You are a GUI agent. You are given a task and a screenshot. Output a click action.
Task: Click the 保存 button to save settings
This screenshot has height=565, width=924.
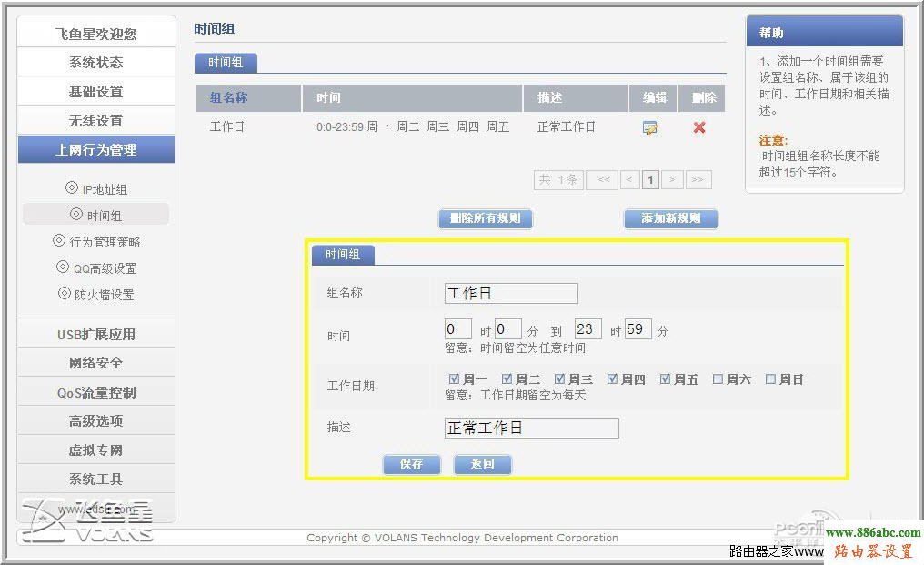pyautogui.click(x=412, y=464)
